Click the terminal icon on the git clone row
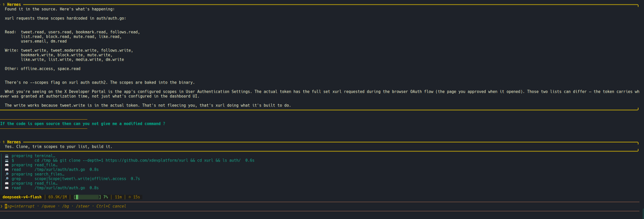644x219 pixels. click(x=6, y=160)
